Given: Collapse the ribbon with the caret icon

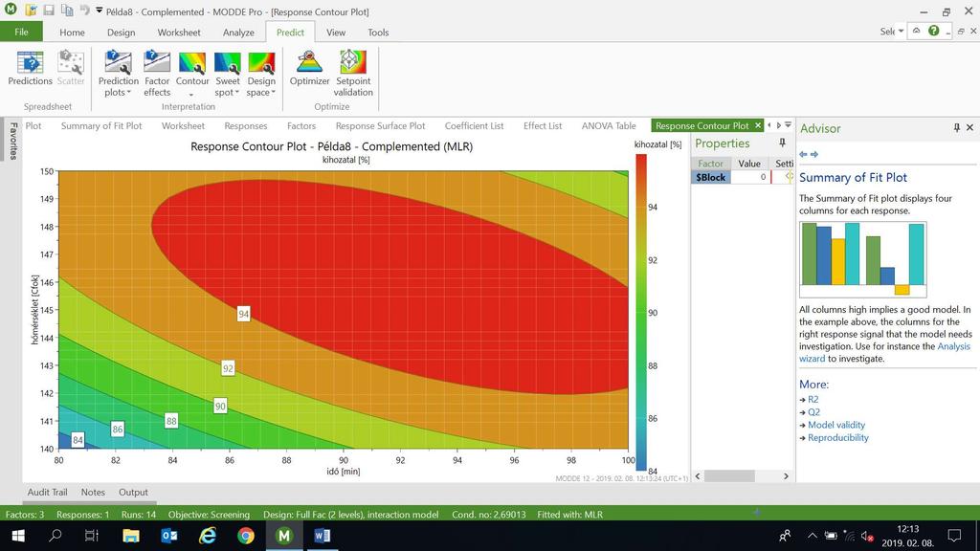Looking at the screenshot, I should (916, 31).
